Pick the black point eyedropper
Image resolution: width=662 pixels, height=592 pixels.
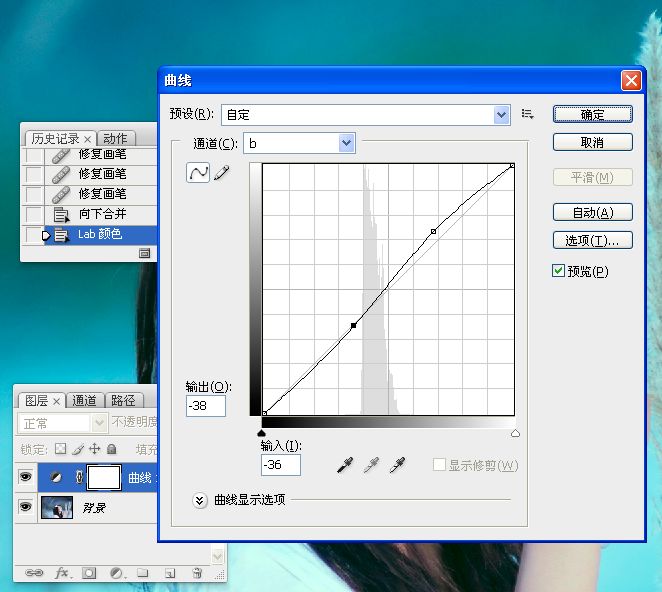pyautogui.click(x=345, y=465)
